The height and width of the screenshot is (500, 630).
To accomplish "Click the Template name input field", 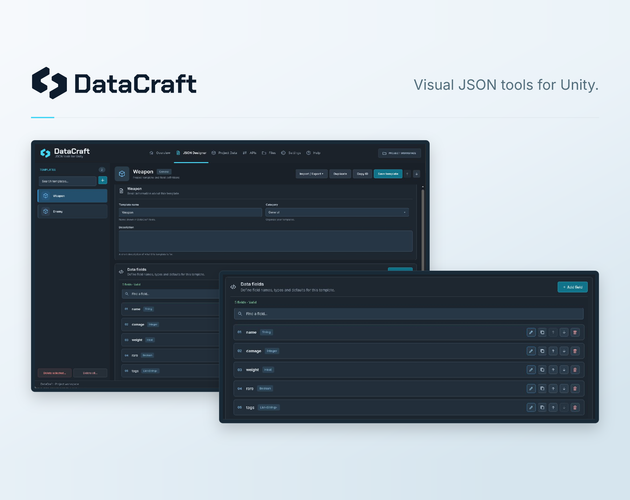I will click(x=190, y=212).
